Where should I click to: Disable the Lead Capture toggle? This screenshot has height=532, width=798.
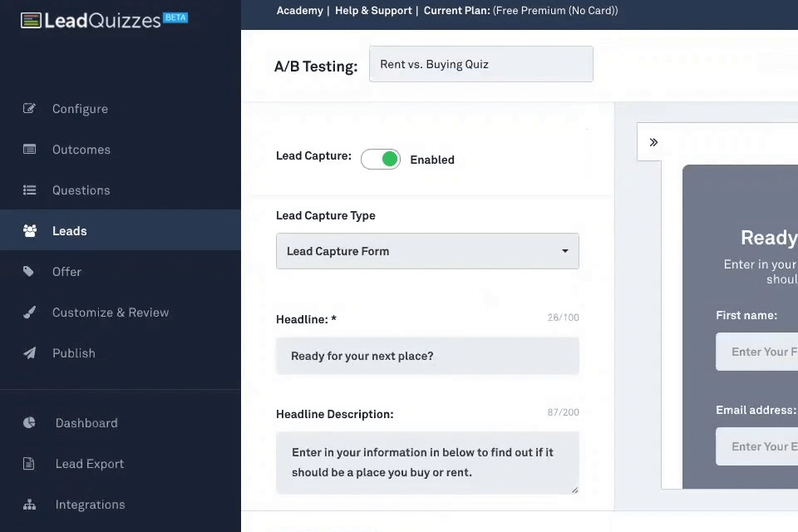point(381,160)
